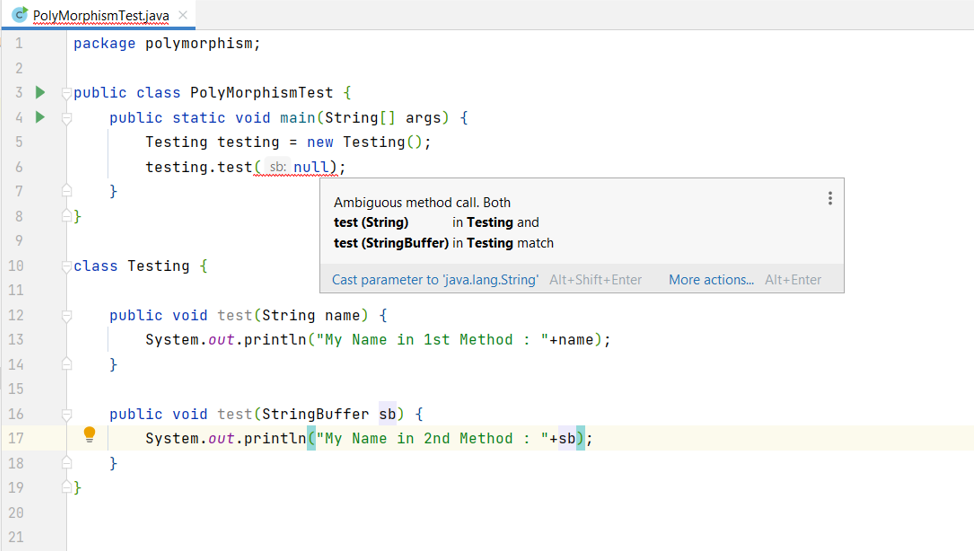Viewport: 974px width, 551px height.
Task: Collapse the main method fold at line 4
Action: [x=66, y=118]
